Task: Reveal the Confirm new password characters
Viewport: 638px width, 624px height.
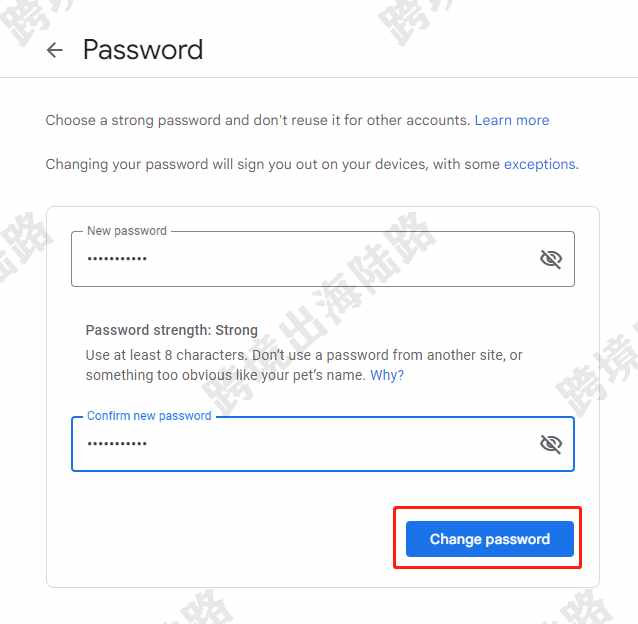Action: tap(551, 444)
